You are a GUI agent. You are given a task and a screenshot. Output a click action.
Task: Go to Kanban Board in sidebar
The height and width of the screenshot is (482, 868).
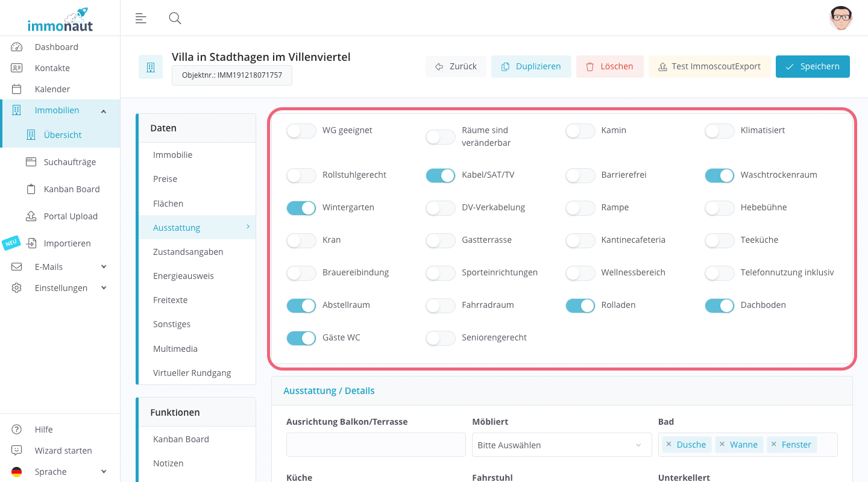coord(71,189)
